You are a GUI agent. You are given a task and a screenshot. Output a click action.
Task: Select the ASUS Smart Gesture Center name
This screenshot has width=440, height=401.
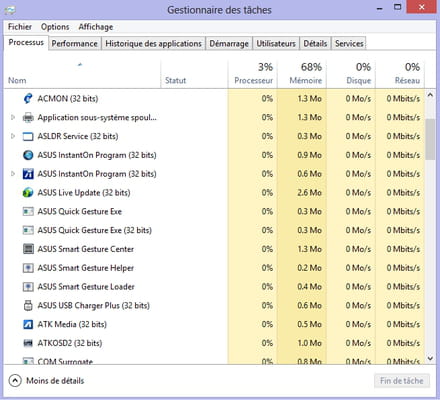pyautogui.click(x=86, y=249)
